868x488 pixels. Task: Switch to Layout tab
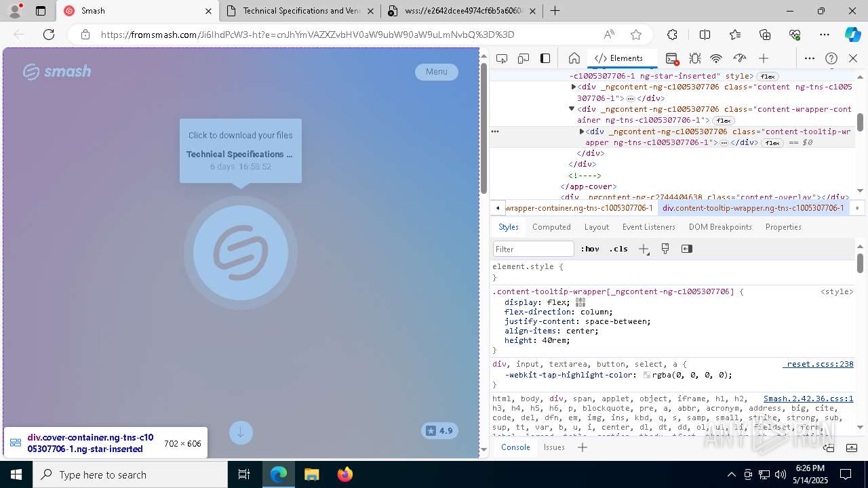(596, 227)
